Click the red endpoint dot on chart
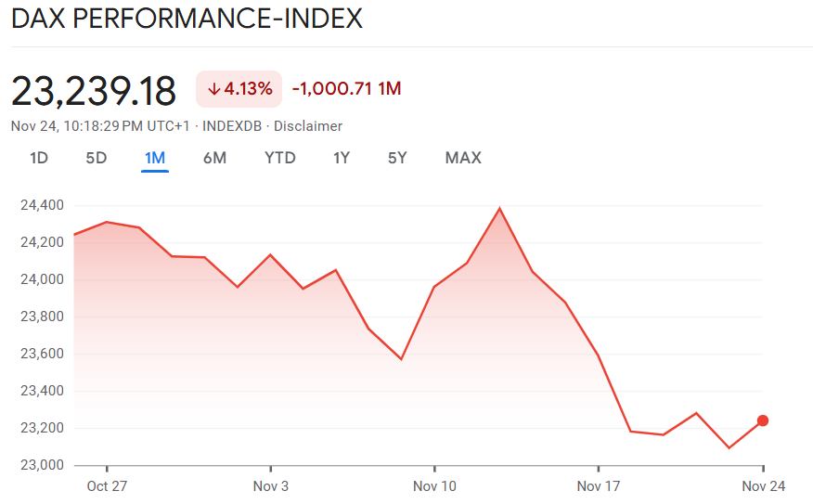Screen dimensions: 813x504 [763, 420]
